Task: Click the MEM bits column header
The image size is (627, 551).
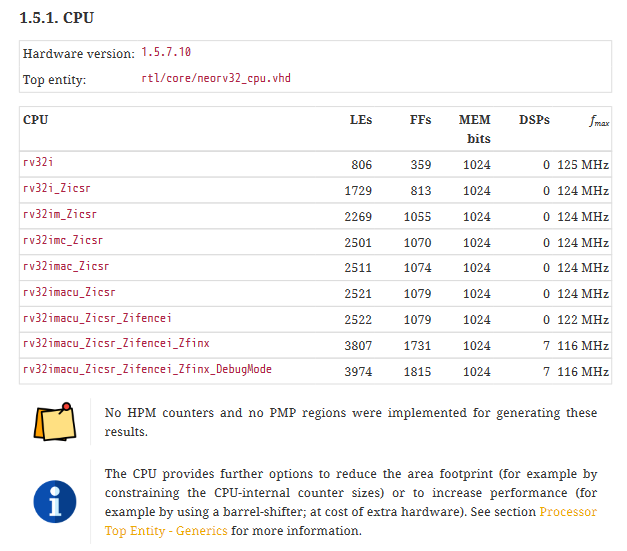Action: click(475, 129)
